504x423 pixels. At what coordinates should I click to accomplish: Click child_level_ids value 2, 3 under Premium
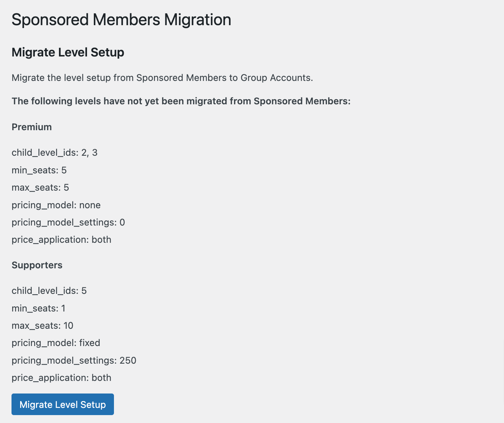(x=54, y=153)
